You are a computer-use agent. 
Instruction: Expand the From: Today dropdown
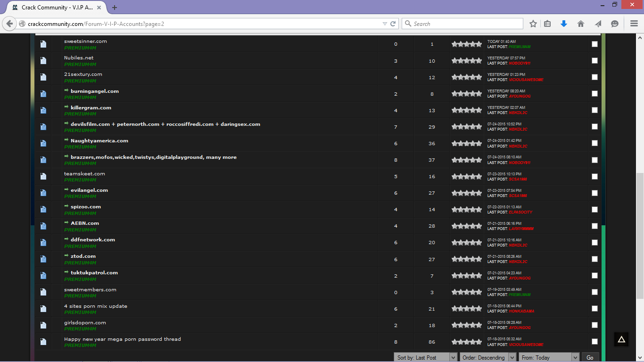click(x=549, y=357)
